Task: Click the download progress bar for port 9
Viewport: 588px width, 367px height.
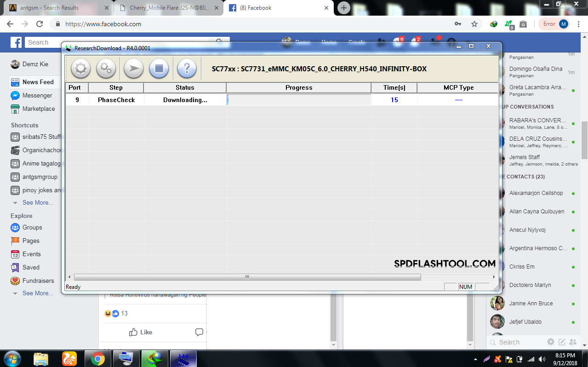Action: pos(299,100)
